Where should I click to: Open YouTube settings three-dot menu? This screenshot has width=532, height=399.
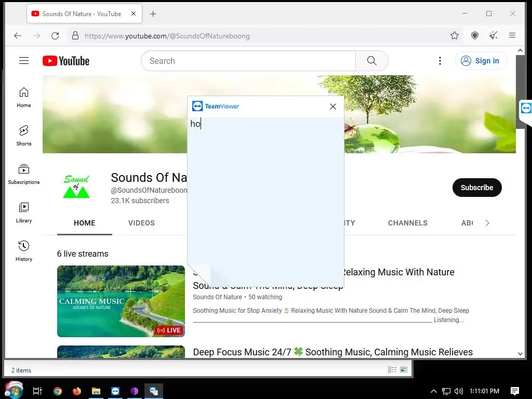click(440, 61)
